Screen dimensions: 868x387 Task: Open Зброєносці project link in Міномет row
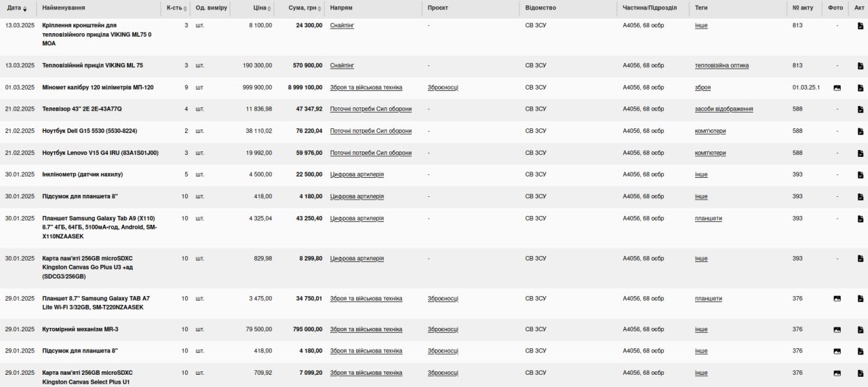(x=443, y=88)
